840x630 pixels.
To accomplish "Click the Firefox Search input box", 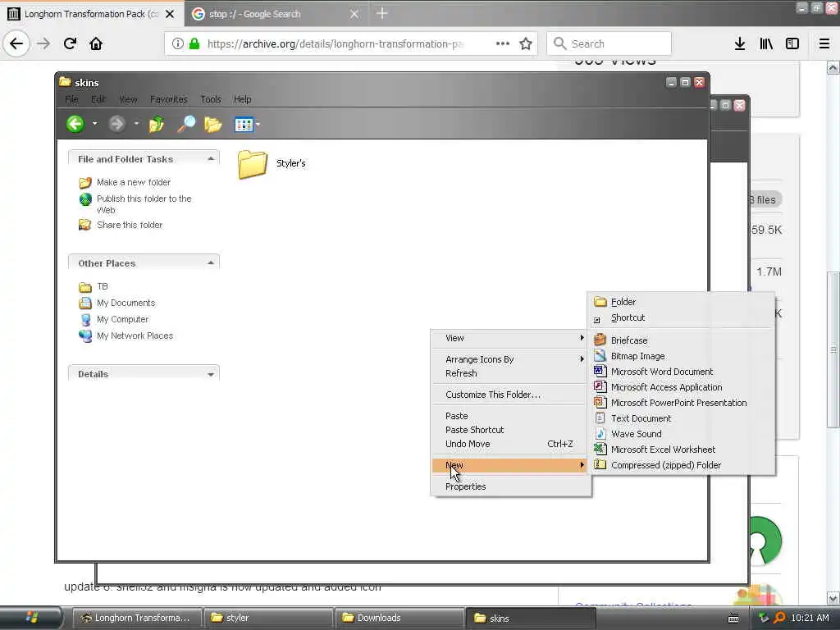I will (x=609, y=43).
